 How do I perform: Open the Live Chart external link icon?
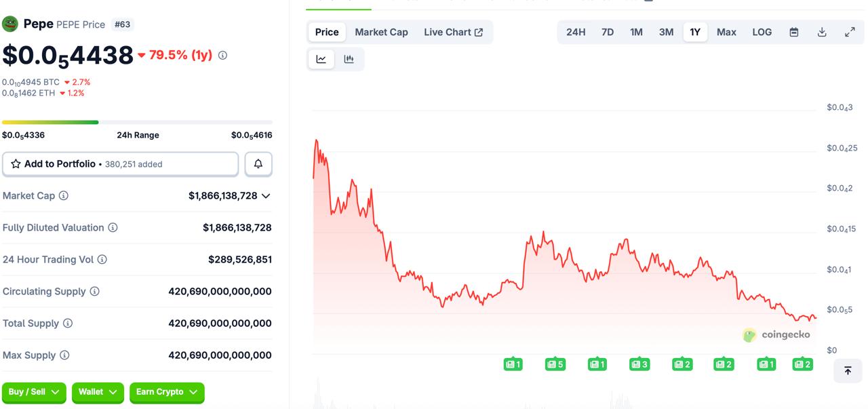477,31
